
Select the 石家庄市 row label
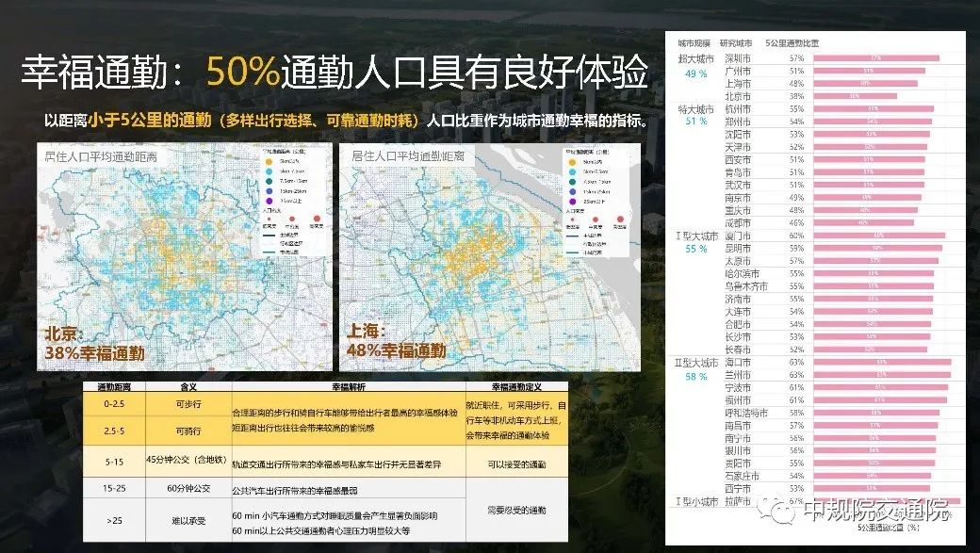[742, 476]
